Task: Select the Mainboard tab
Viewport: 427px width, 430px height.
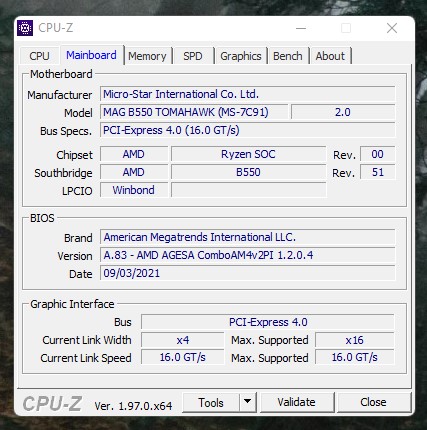Action: click(91, 55)
